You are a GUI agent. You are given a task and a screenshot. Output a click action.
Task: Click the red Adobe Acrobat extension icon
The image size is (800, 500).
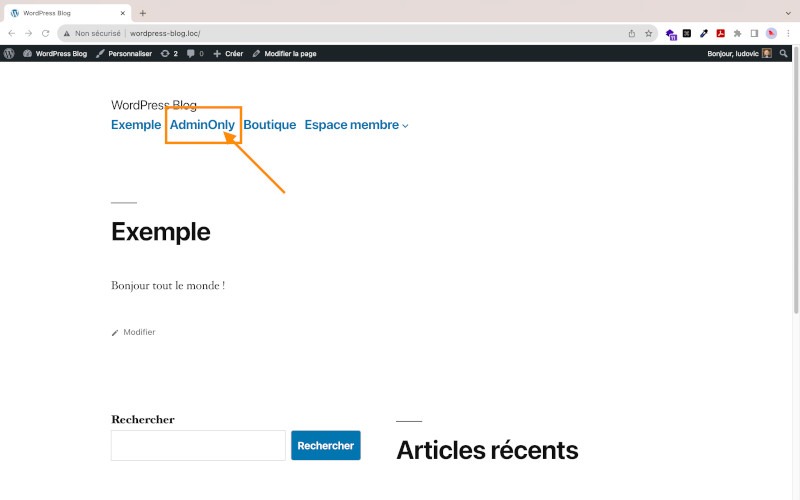pyautogui.click(x=720, y=33)
